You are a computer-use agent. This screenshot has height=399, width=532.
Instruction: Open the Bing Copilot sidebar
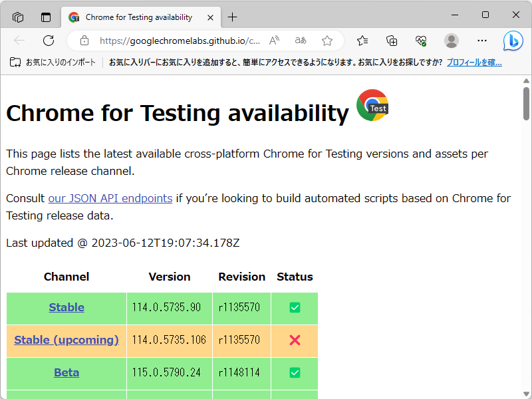pos(513,41)
